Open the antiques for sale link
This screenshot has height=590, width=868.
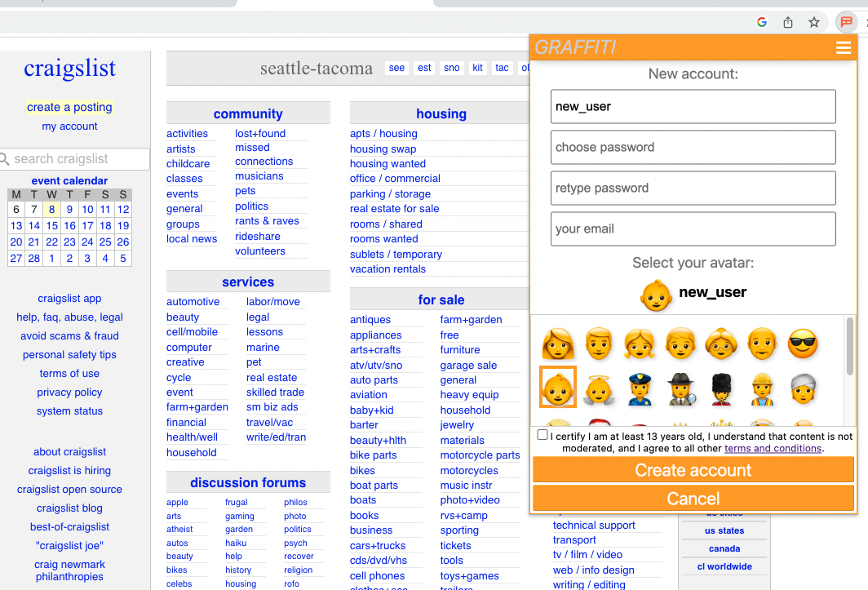click(x=370, y=320)
